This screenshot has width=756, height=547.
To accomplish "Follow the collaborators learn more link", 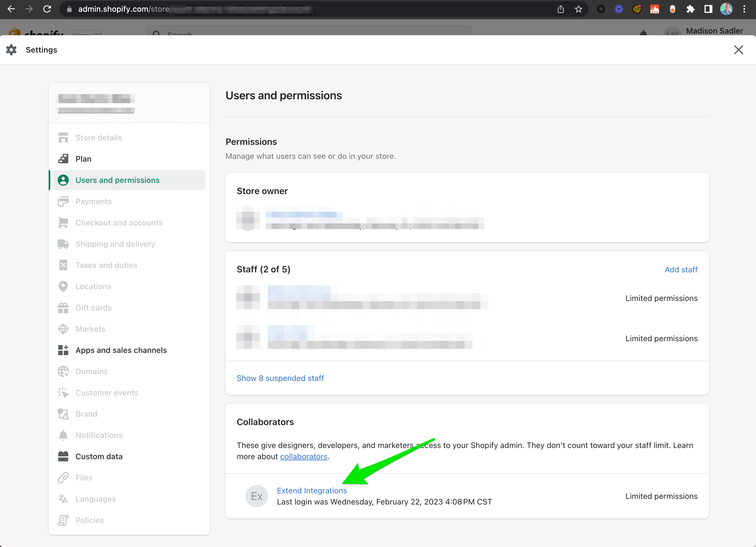I will [x=303, y=456].
